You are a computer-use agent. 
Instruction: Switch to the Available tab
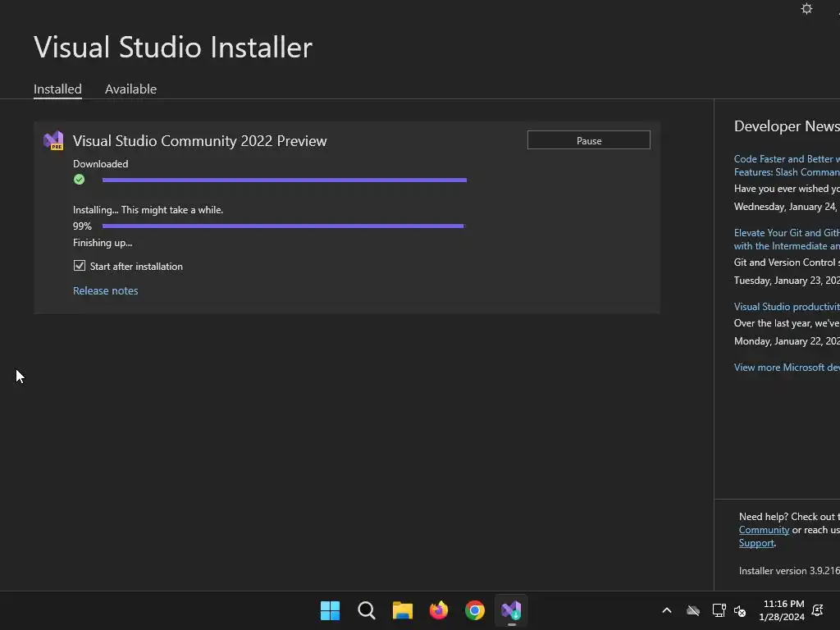pos(130,89)
